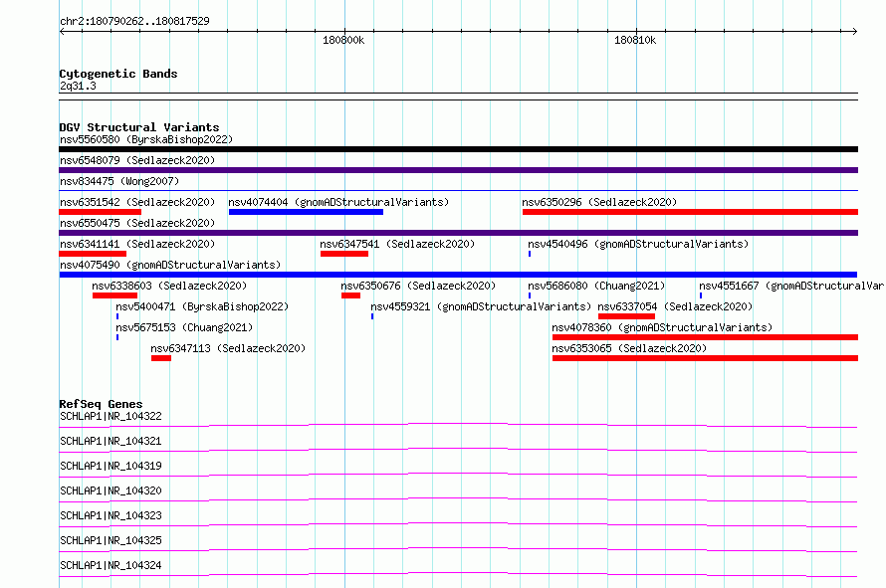Select the red nsv6351542 variant bar
This screenshot has height=588, width=886.
pyautogui.click(x=100, y=212)
